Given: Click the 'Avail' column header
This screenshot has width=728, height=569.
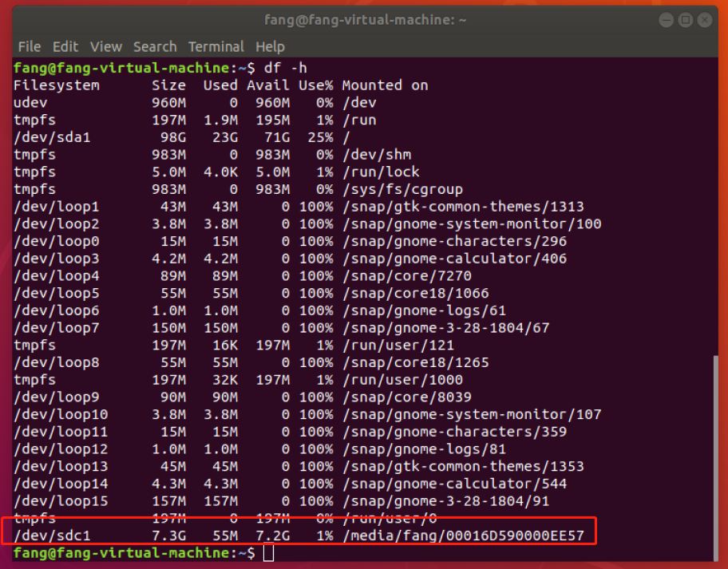Looking at the screenshot, I should (x=268, y=85).
